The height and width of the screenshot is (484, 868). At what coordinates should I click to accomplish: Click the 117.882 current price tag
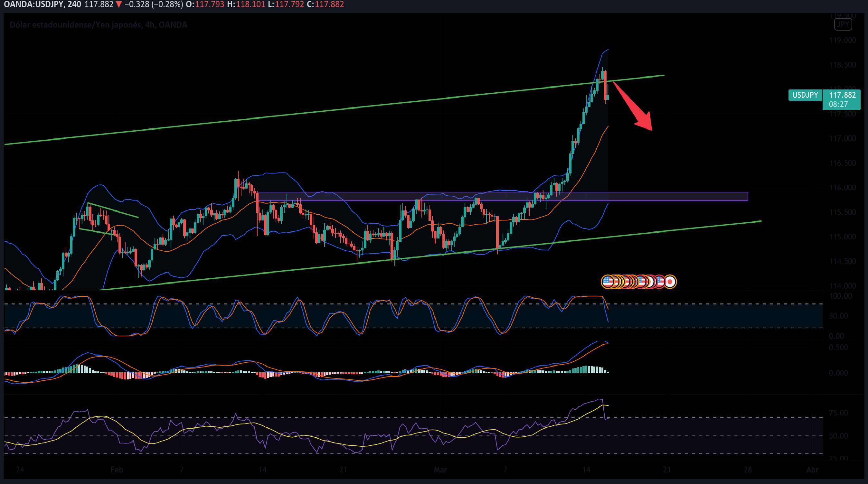point(842,95)
